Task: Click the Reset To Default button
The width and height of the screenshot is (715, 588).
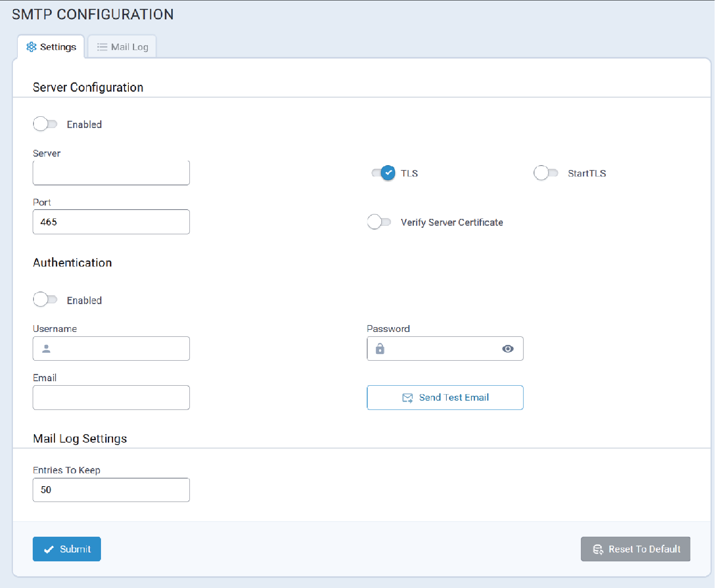Action: [635, 549]
